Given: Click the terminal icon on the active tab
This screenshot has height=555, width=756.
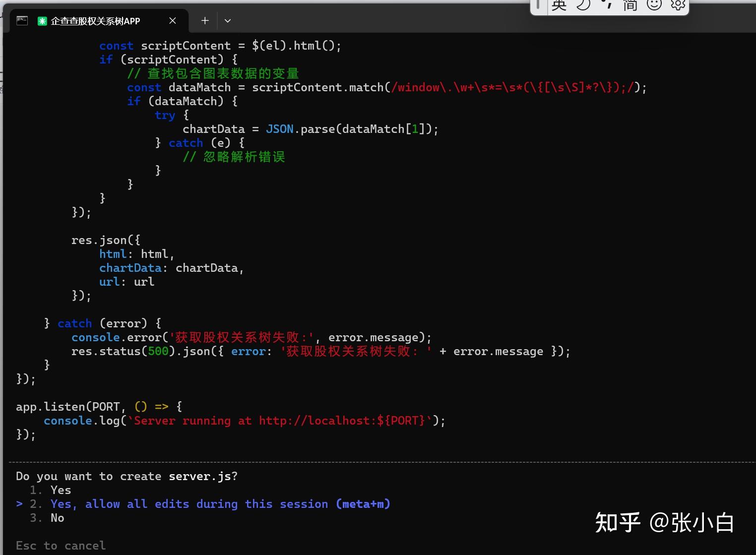Looking at the screenshot, I should (22, 20).
